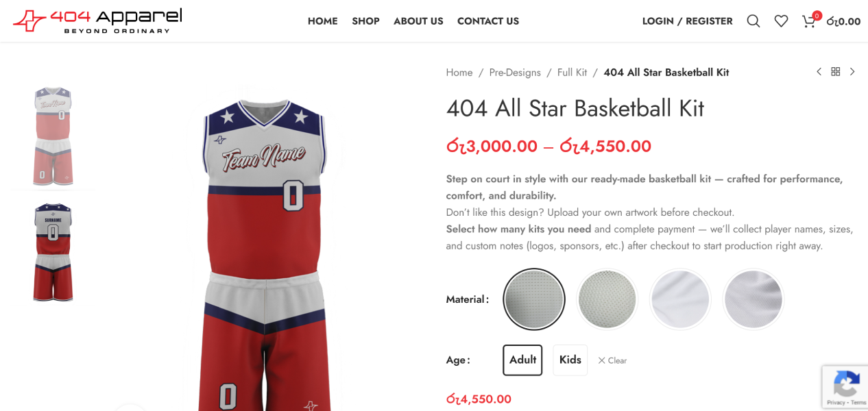The height and width of the screenshot is (411, 868).
Task: Open the search magnifier icon
Action: (754, 21)
